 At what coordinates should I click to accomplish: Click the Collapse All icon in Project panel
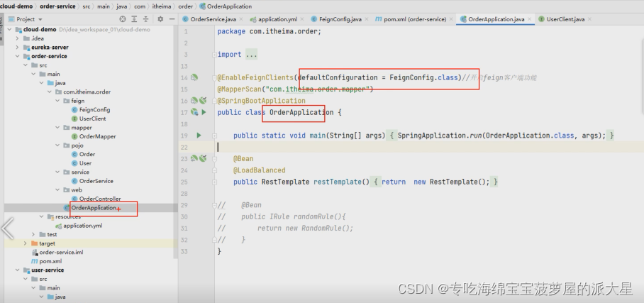(x=145, y=19)
